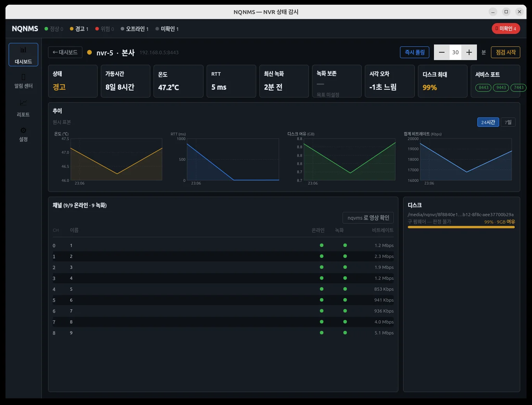Switch trend range to 24시간

[488, 122]
